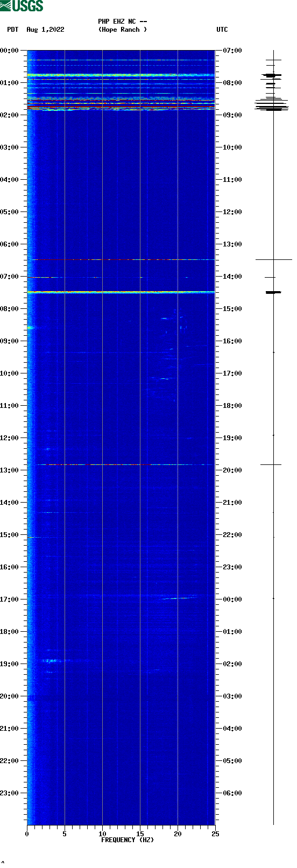Click the seismogram spike near 19:50 UTC

click(271, 464)
